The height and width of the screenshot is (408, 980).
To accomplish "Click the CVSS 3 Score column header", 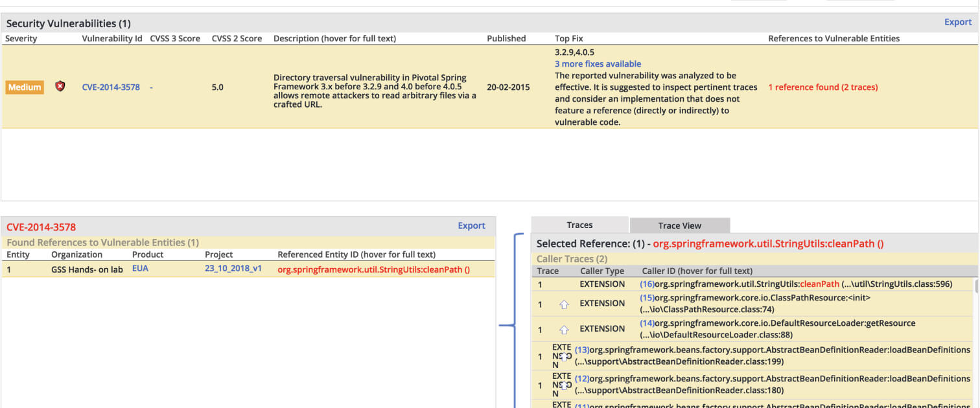I will [x=175, y=38].
